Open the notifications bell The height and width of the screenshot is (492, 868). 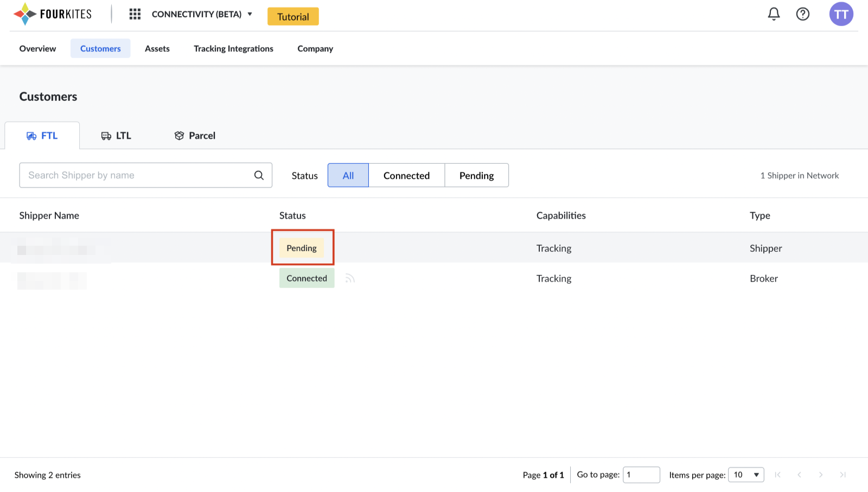(x=774, y=14)
